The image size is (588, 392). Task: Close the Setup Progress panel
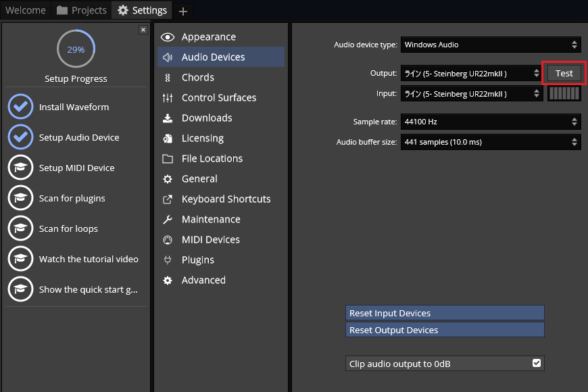coord(143,30)
